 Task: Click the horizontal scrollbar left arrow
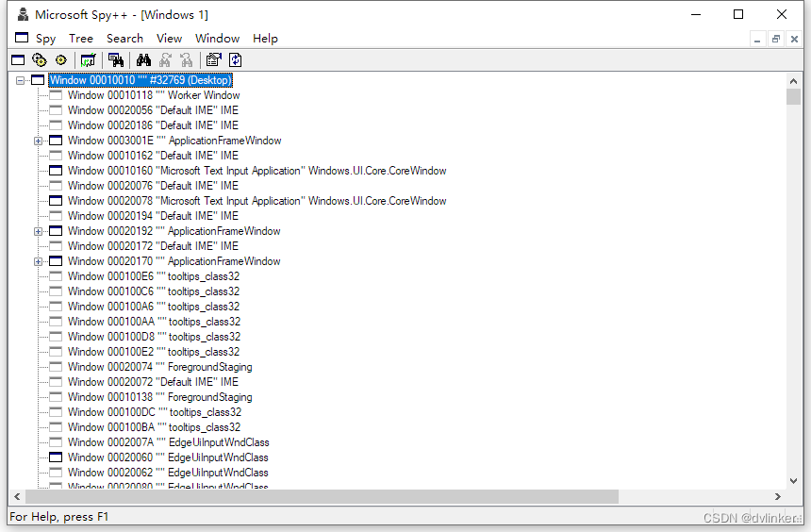[17, 497]
